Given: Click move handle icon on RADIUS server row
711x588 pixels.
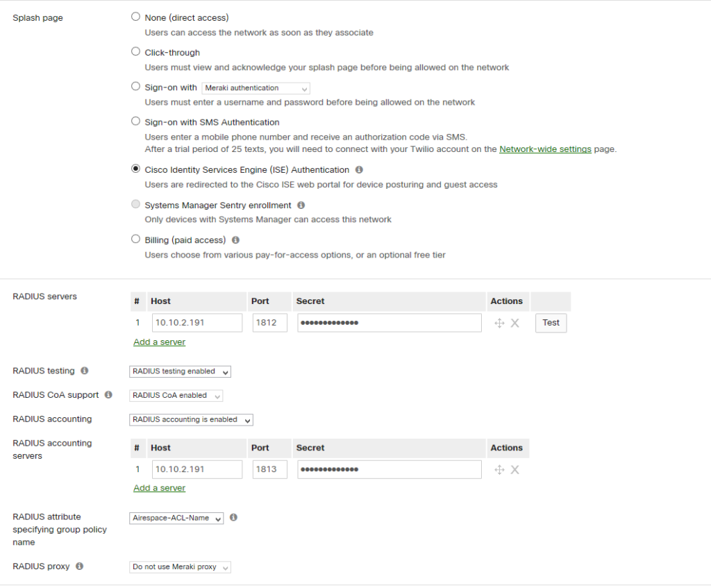Looking at the screenshot, I should pyautogui.click(x=499, y=322).
